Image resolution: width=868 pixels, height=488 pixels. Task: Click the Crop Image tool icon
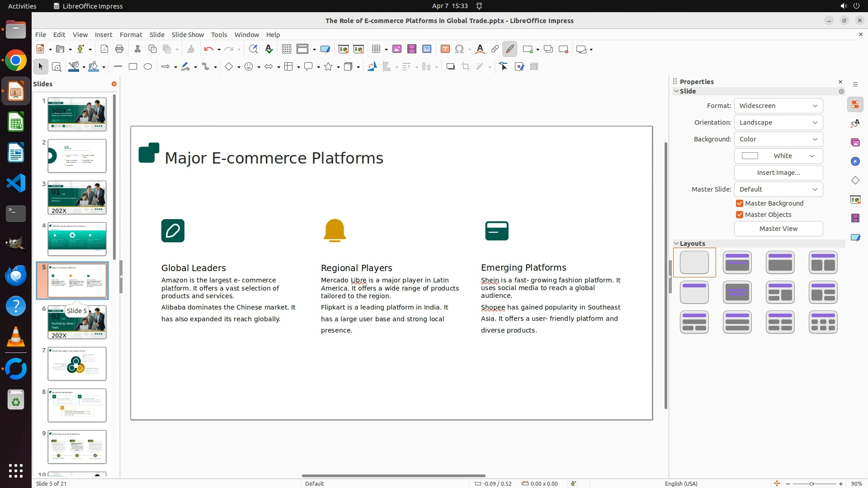(466, 67)
